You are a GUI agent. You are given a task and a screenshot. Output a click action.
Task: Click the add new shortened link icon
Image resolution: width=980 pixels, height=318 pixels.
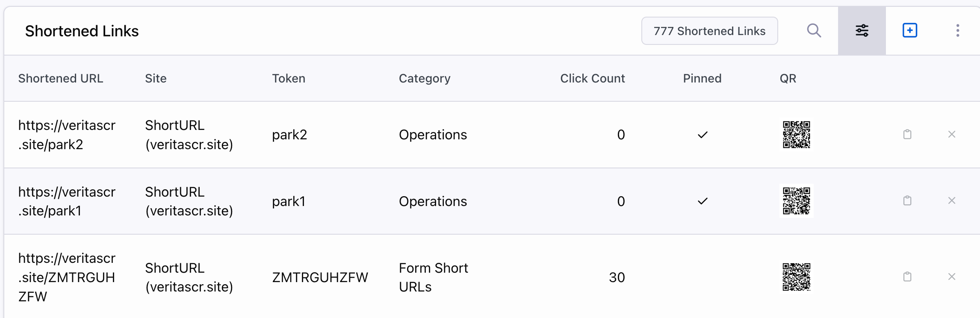909,31
